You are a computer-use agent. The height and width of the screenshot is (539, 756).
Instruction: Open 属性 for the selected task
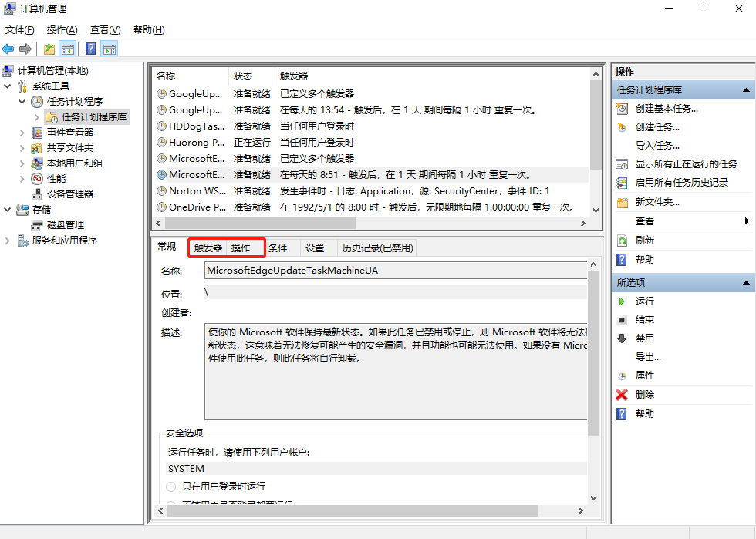(x=645, y=376)
